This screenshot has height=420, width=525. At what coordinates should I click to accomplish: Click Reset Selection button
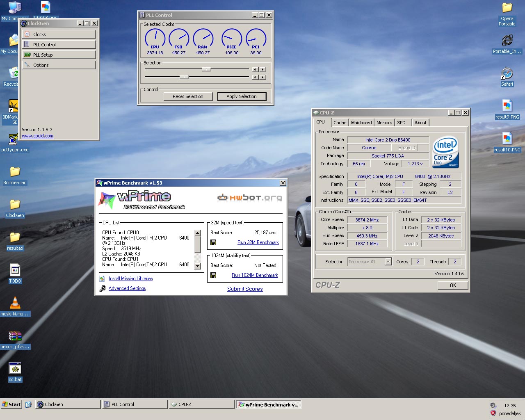(188, 96)
